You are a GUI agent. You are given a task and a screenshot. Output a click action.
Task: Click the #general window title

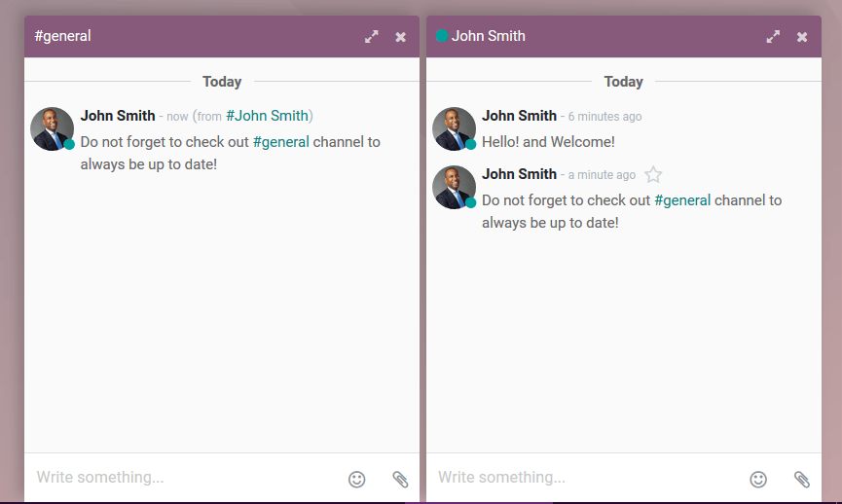point(63,36)
